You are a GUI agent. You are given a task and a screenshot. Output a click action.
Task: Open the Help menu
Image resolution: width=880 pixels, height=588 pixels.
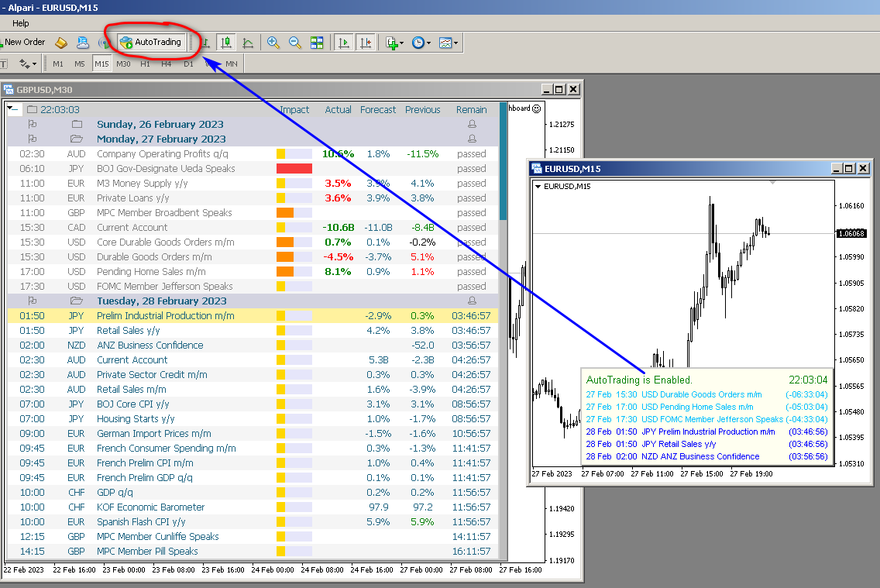coord(20,23)
